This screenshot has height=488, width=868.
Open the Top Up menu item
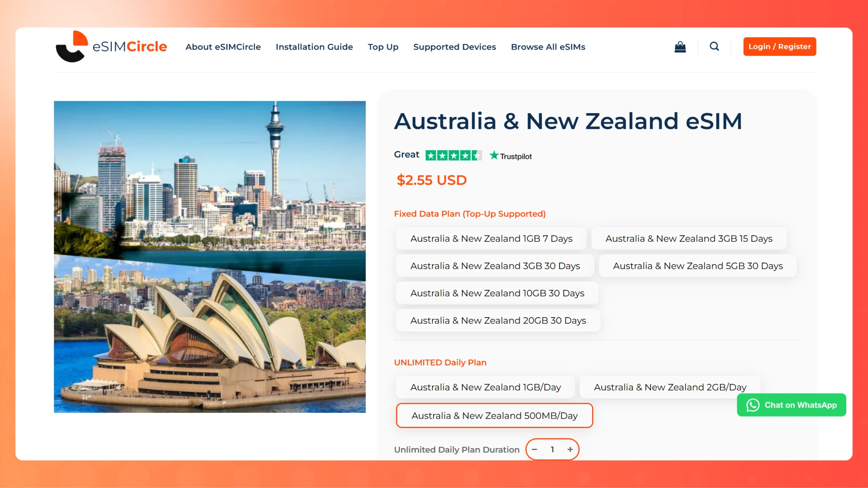click(x=383, y=47)
